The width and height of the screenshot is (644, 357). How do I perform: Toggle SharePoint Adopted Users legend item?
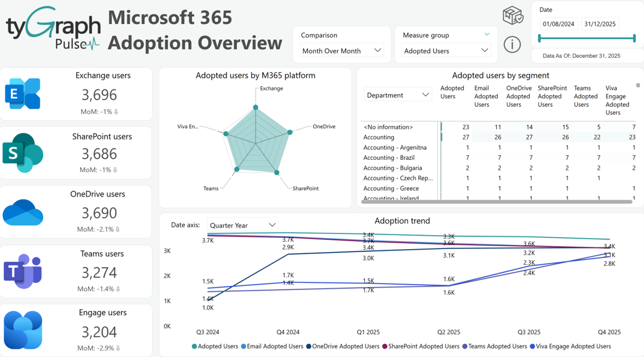[420, 346]
